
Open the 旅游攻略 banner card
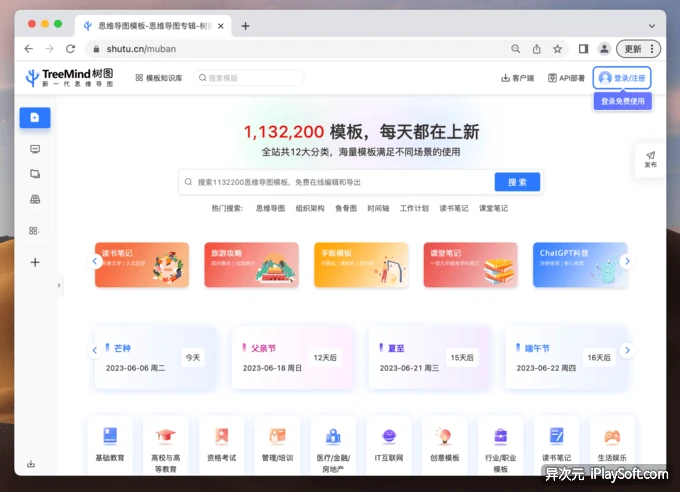(252, 265)
